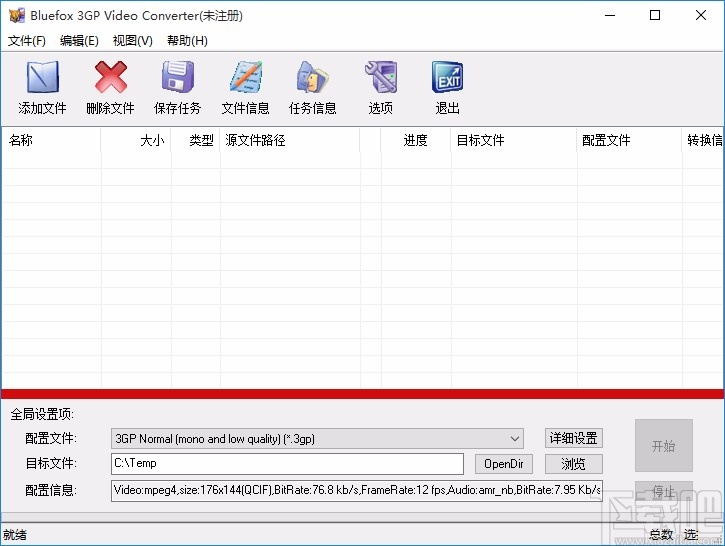Open Task Info (任务信息) toolbar icon

coord(313,77)
